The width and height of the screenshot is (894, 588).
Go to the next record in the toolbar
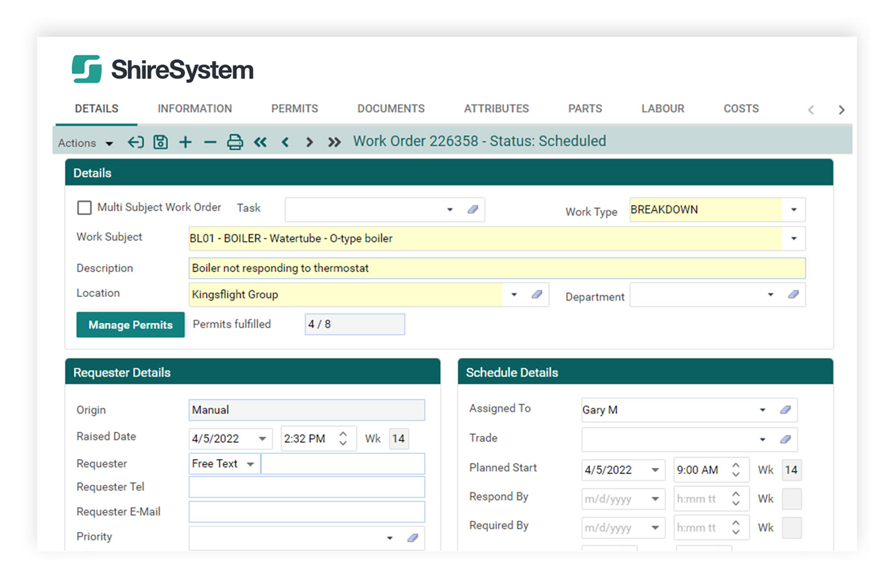point(309,143)
